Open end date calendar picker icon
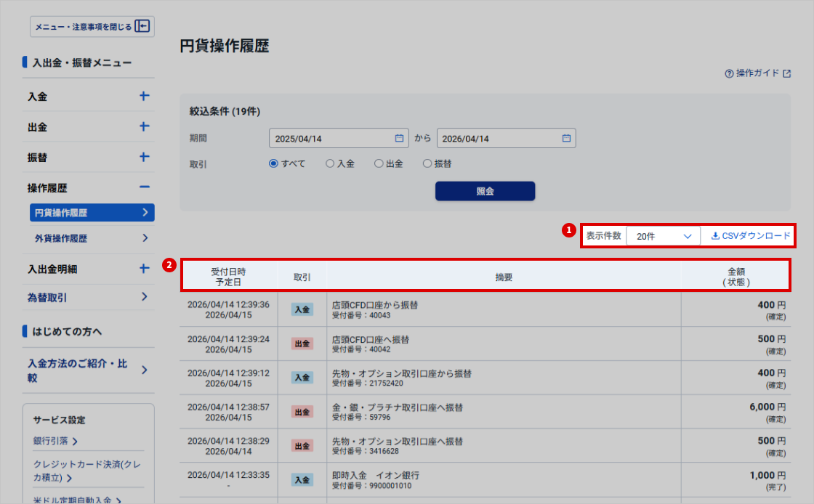This screenshot has width=814, height=504. 566,138
